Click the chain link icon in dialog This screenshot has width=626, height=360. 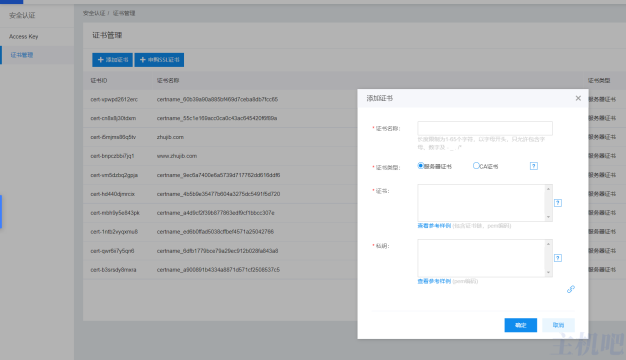[x=571, y=289]
